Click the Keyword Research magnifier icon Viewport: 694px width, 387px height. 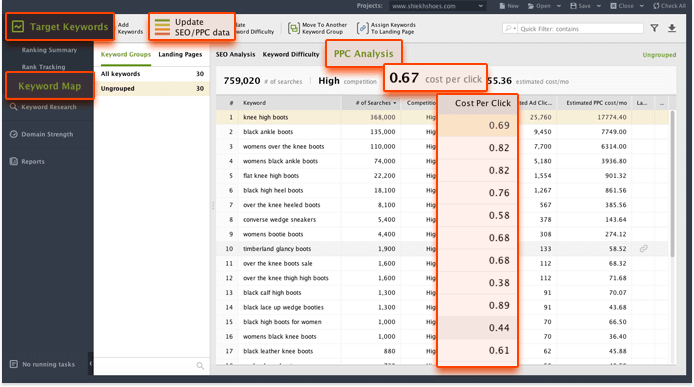pos(14,107)
